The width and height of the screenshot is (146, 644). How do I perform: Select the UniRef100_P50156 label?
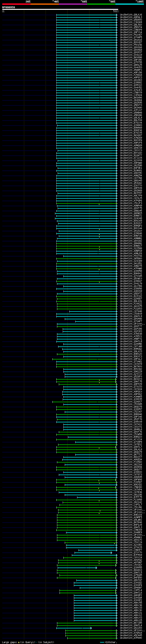tap(131, 45)
